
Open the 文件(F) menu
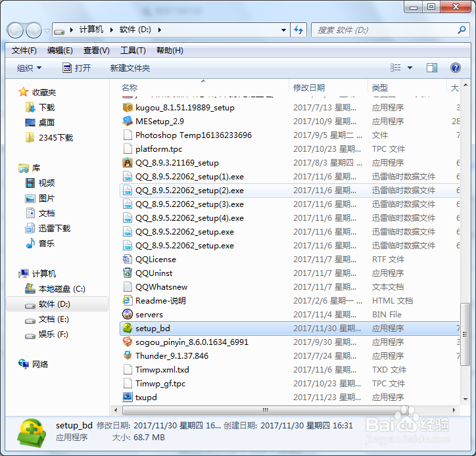24,51
